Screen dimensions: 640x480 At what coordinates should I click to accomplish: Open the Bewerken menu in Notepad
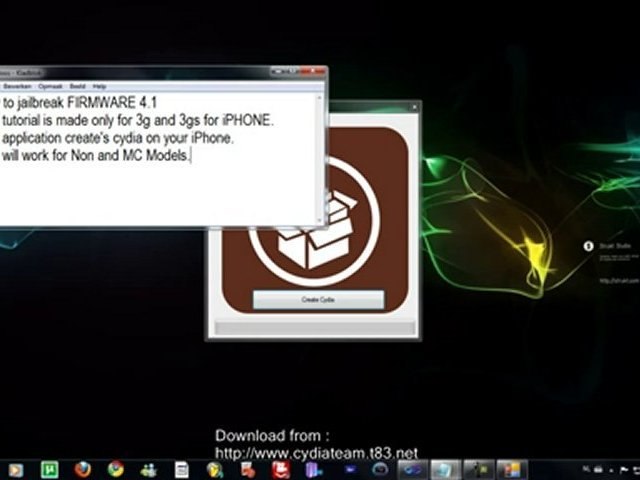[17, 86]
